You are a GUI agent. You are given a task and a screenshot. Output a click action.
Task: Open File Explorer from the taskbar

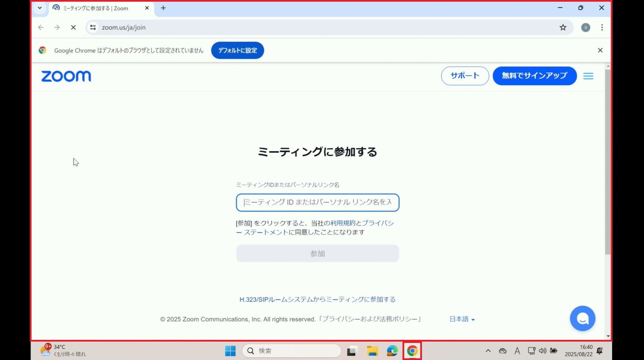[372, 351]
